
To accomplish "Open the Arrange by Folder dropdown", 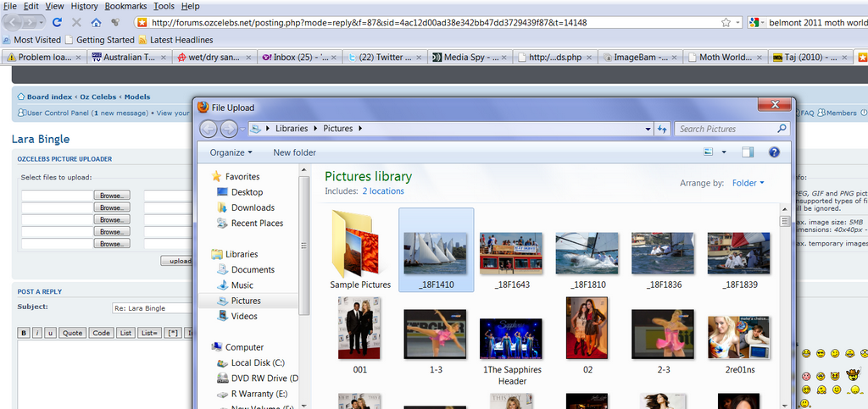I will 748,183.
